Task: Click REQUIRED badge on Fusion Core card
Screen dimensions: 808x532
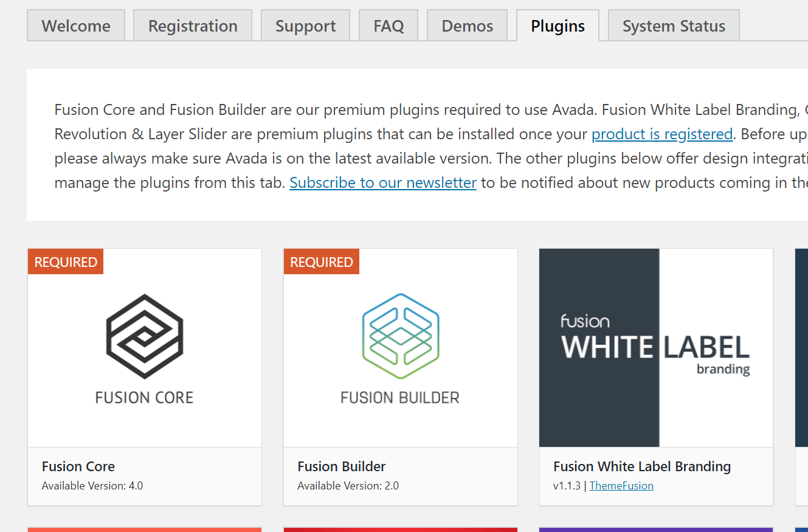Action: click(66, 262)
